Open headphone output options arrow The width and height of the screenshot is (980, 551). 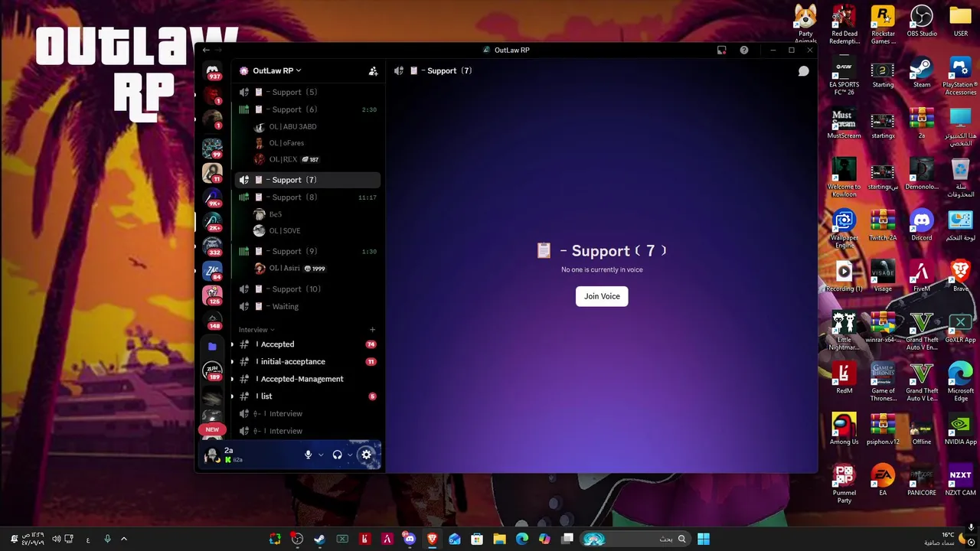[x=350, y=455]
